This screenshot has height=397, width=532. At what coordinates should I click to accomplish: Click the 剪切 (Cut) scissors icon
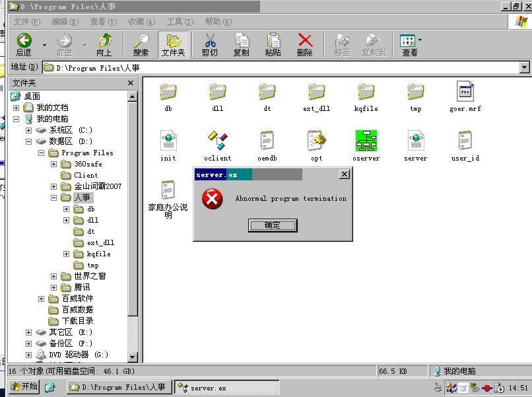tap(210, 44)
